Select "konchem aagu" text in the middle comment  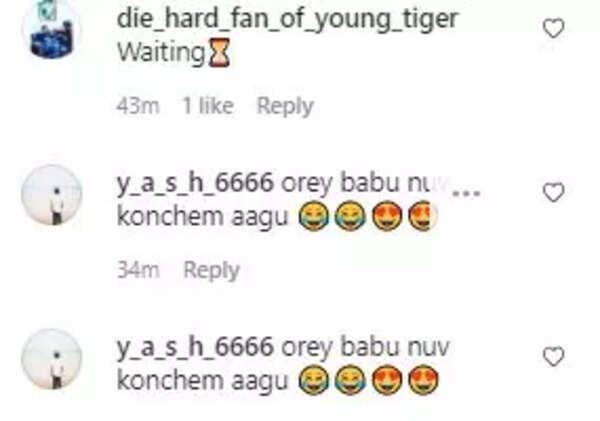coord(202,217)
